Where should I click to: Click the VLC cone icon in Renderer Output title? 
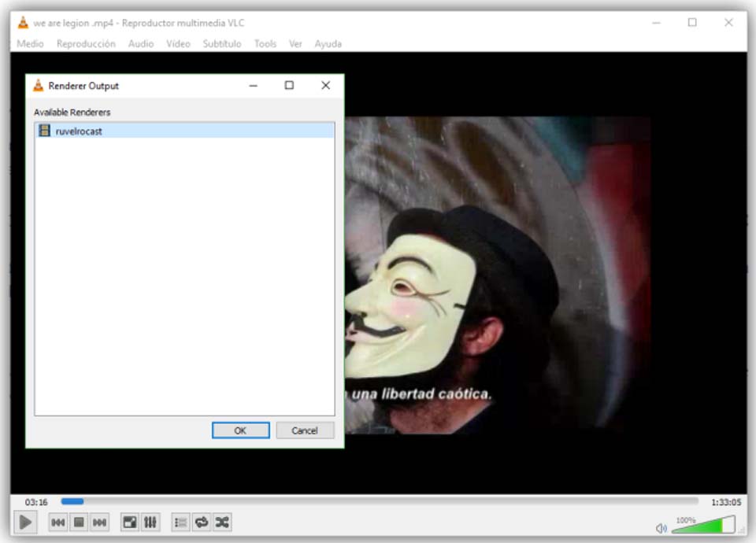(38, 86)
